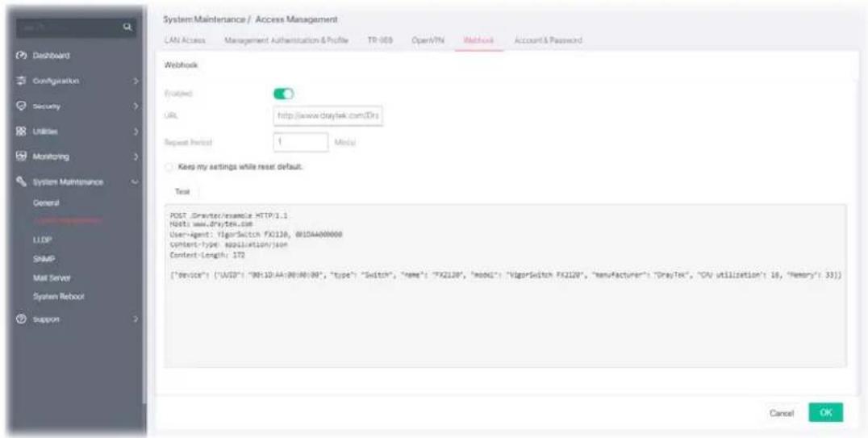The width and height of the screenshot is (868, 438).
Task: Click the webhook test output text area
Action: coord(506,286)
